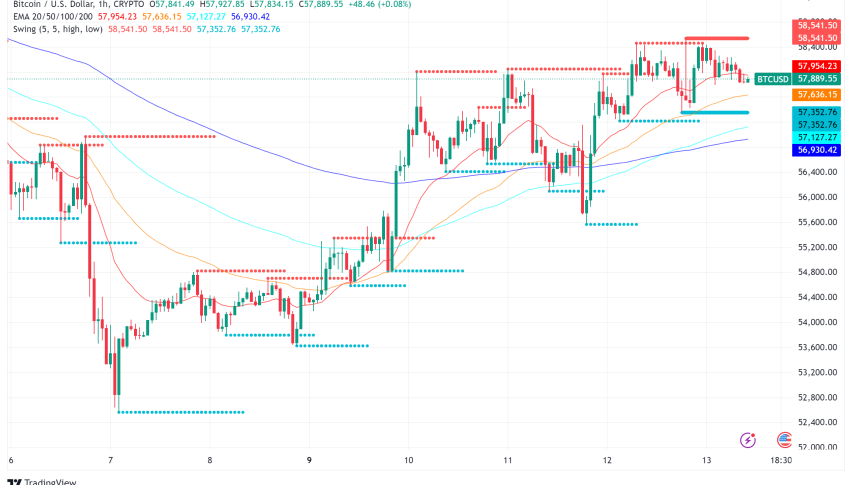The width and height of the screenshot is (852, 485).
Task: Open the US flag economic event icon
Action: (784, 439)
